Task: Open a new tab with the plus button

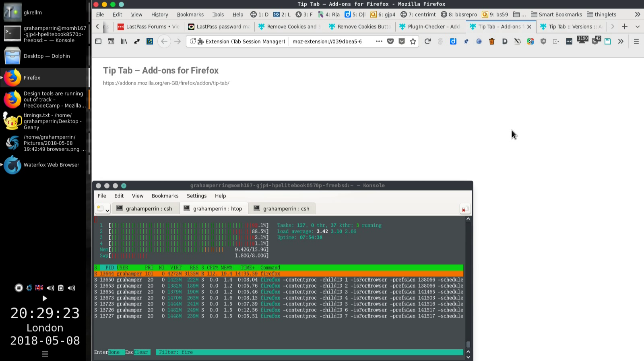Action: [x=625, y=27]
